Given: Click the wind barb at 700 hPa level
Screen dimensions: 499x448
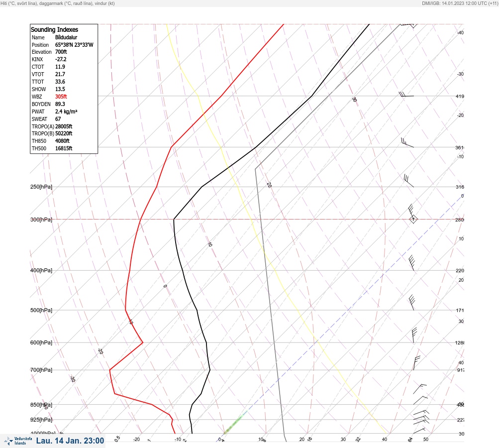Looking at the screenshot, I should tap(416, 363).
